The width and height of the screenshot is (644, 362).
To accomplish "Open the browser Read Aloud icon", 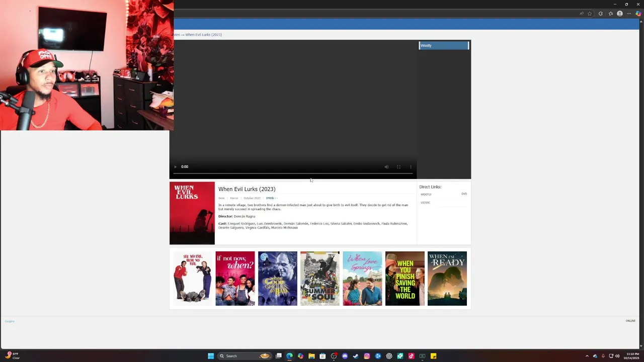I will pos(582,14).
